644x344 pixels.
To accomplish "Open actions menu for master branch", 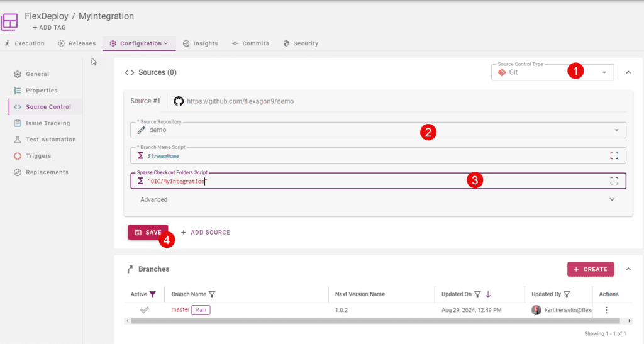I will [606, 310].
